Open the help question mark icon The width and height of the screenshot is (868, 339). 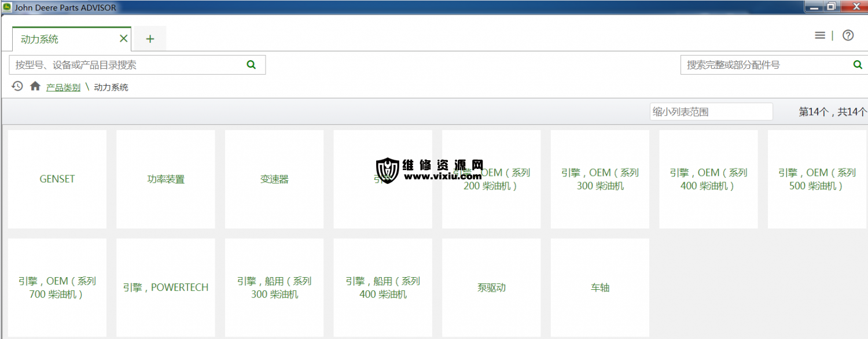tap(848, 35)
